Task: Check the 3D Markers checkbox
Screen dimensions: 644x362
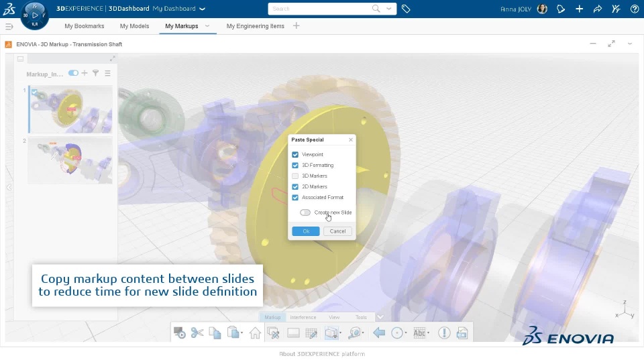Action: (295, 176)
